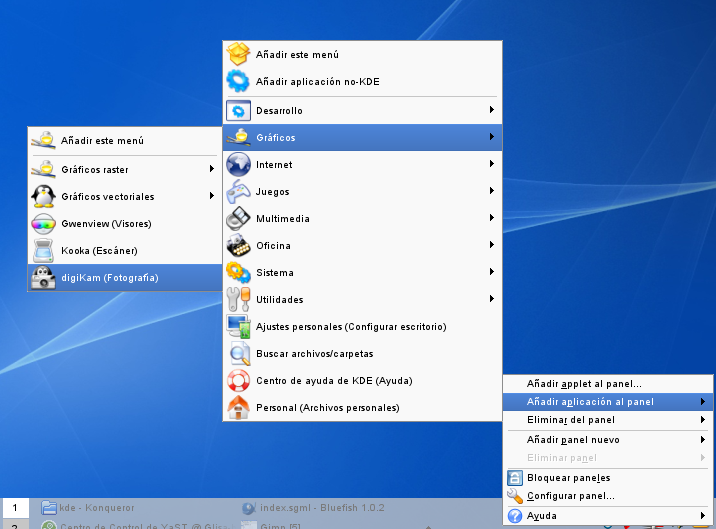The width and height of the screenshot is (716, 529).
Task: Click the digiKam camera icon
Action: (43, 278)
